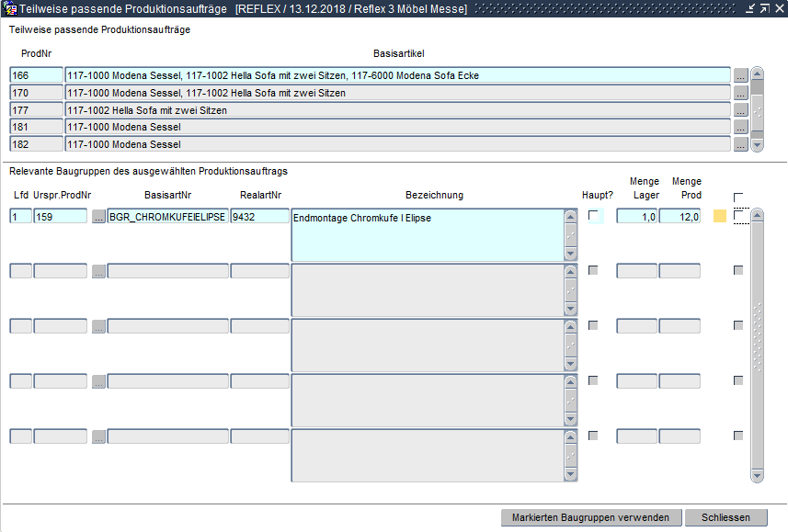The width and height of the screenshot is (788, 532).
Task: Tick the selection checkbox for the BGR_CHROMKUFEIELIPSE row
Action: 739,216
